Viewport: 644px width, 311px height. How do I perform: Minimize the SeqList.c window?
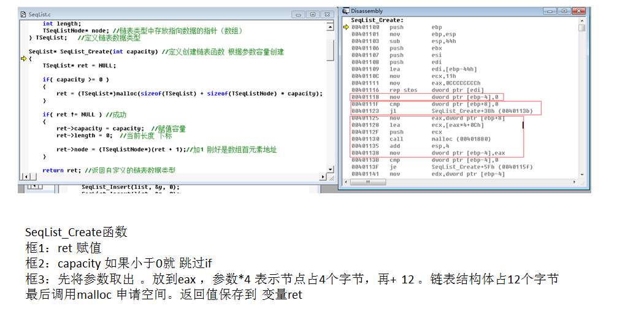[299, 14]
